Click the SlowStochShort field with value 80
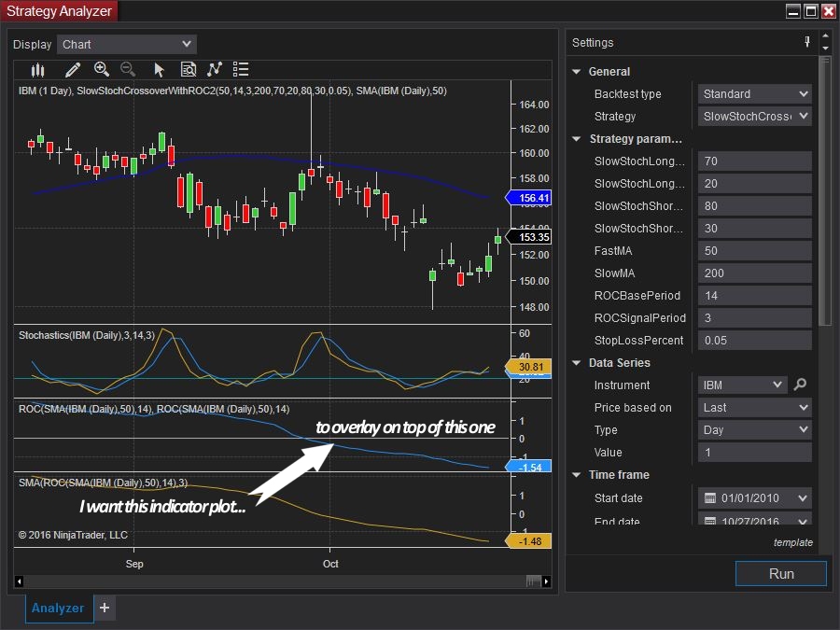The height and width of the screenshot is (630, 840). click(754, 206)
